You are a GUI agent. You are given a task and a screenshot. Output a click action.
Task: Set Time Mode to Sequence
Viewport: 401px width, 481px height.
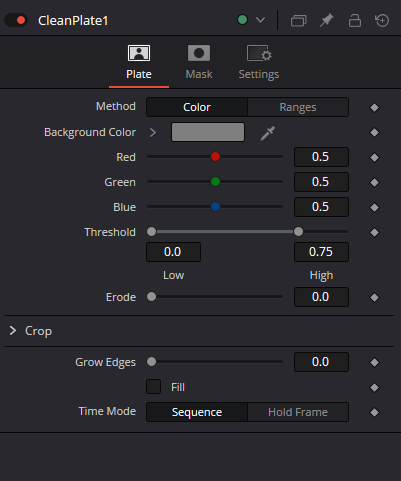[197, 412]
